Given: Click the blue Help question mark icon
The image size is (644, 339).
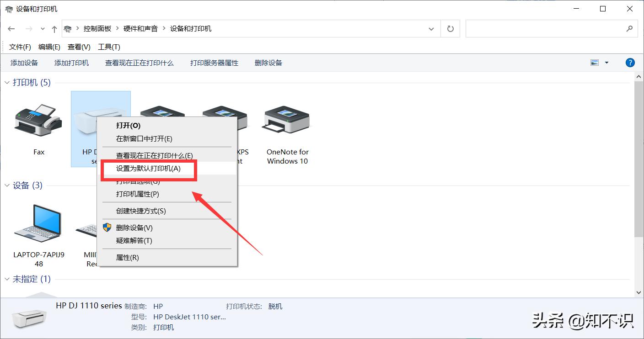Looking at the screenshot, I should pyautogui.click(x=630, y=62).
